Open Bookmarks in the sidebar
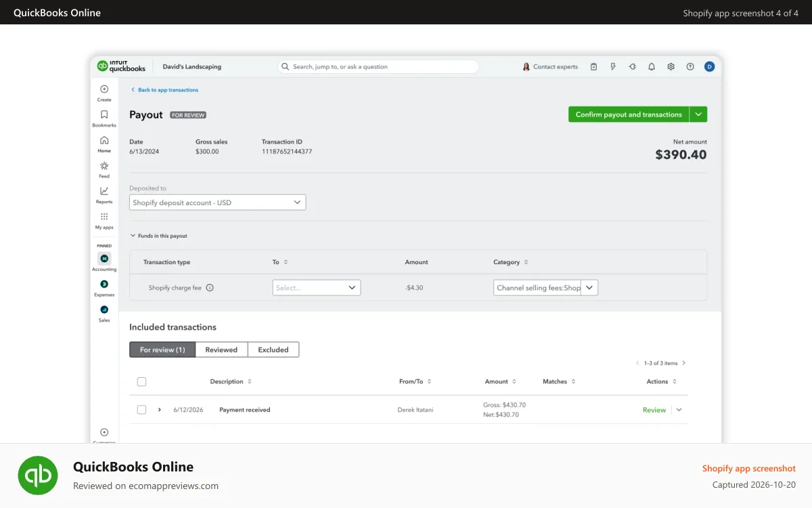The image size is (812, 508). [104, 119]
